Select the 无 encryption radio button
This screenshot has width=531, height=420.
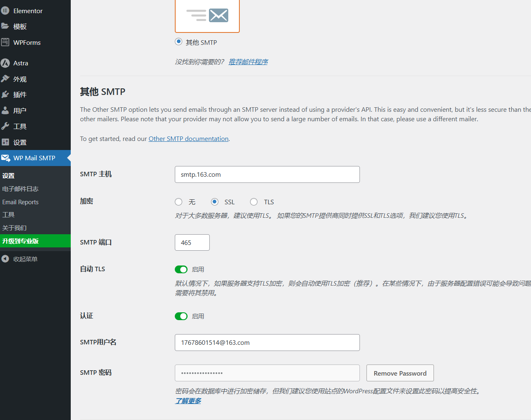pyautogui.click(x=179, y=202)
